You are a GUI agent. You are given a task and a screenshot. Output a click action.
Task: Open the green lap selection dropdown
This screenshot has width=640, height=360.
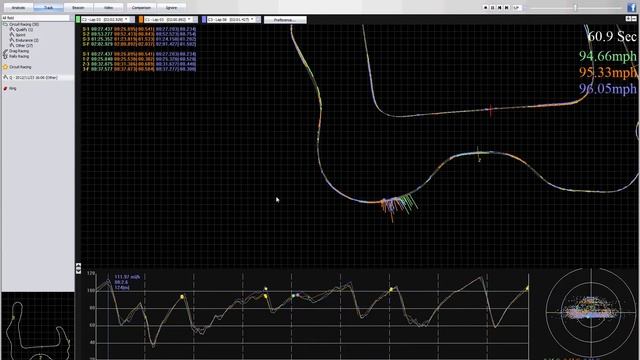(x=105, y=20)
